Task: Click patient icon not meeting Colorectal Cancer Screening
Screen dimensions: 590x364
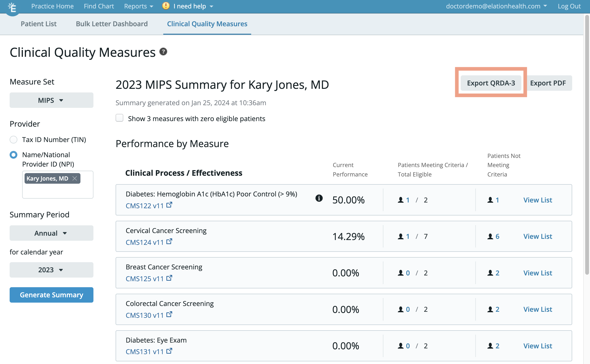Action: coord(490,309)
